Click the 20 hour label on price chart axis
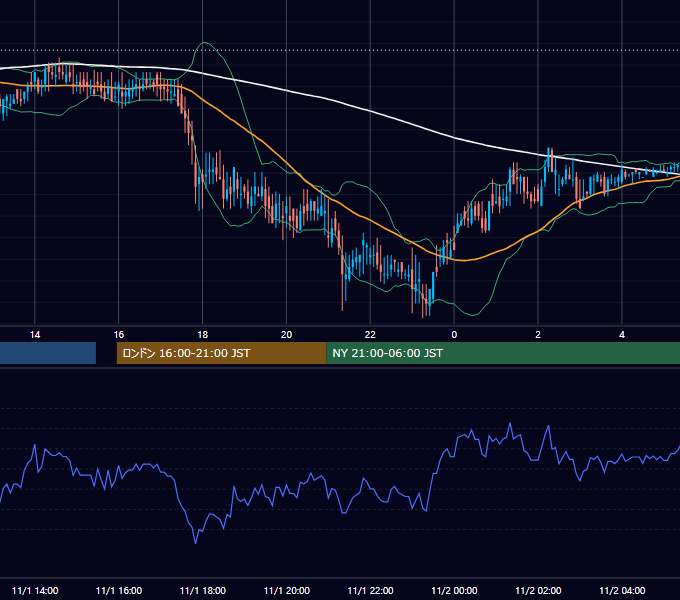680x600 pixels. [286, 335]
